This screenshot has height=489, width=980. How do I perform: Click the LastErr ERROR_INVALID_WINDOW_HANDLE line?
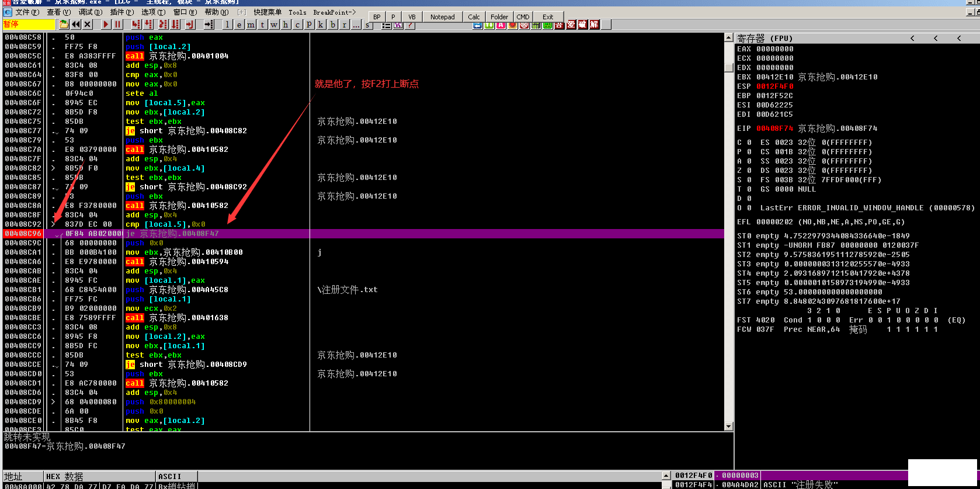867,208
